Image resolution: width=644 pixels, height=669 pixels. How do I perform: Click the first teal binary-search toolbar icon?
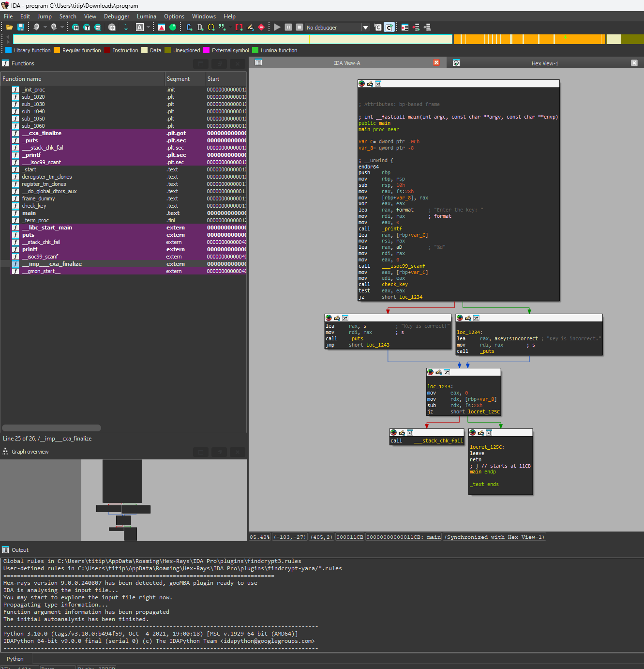tap(75, 27)
